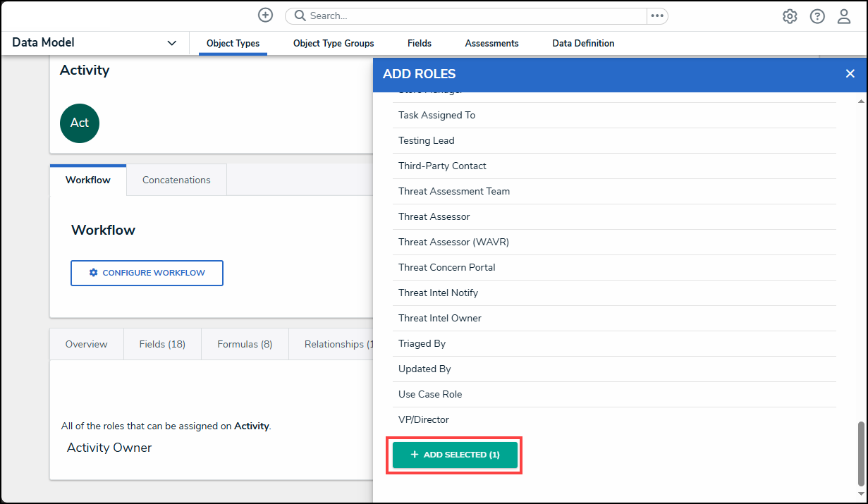Select the Threat Assessor (WAVR) role
Image resolution: width=868 pixels, height=504 pixels.
click(x=453, y=242)
